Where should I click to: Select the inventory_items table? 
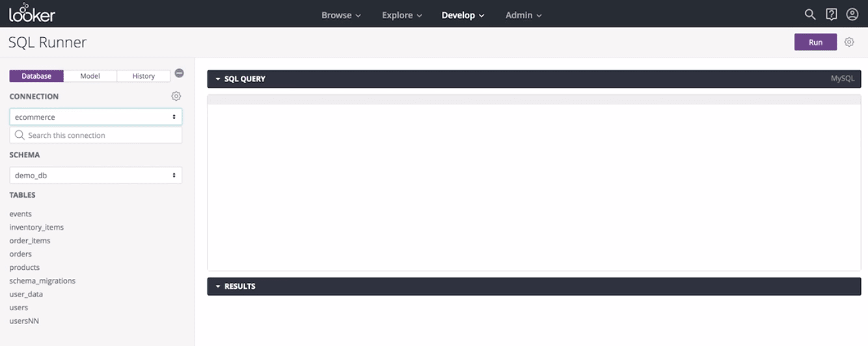36,228
